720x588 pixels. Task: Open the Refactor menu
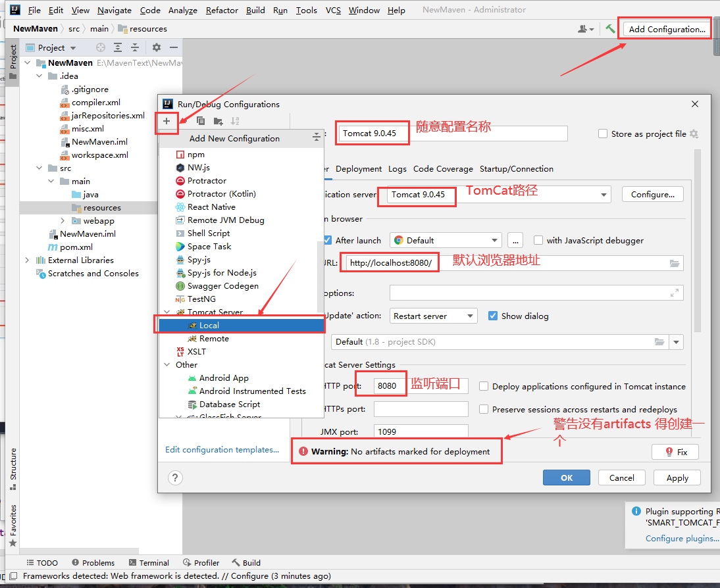tap(222, 10)
